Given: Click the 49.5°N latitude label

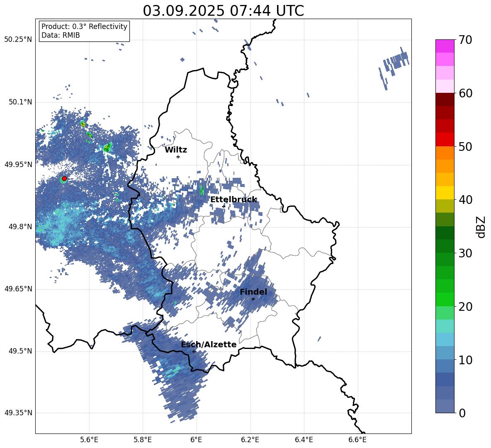Looking at the screenshot, I should point(20,351).
